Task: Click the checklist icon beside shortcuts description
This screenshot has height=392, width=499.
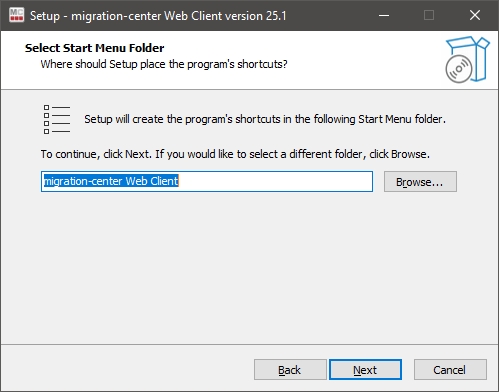Action: tap(57, 119)
